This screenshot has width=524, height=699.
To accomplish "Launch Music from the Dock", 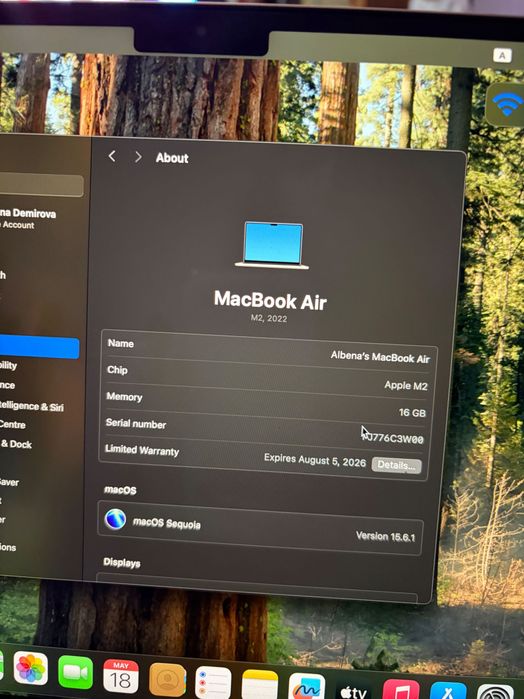I will [401, 690].
